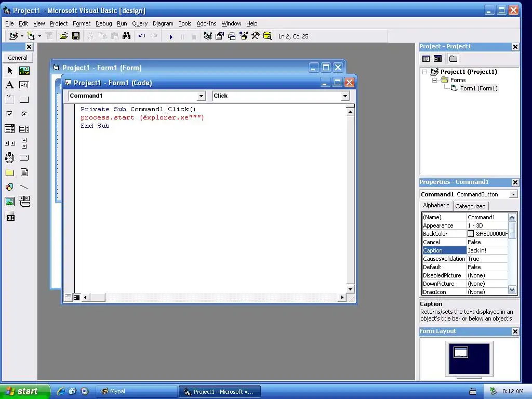
Task: Open the Properties object selector dropdown
Action: (x=513, y=194)
